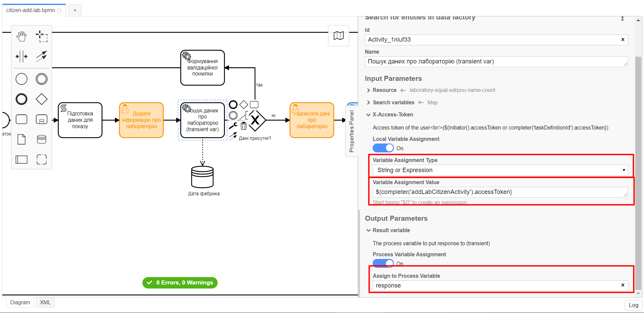Activate the create/remove space tool

21,56
